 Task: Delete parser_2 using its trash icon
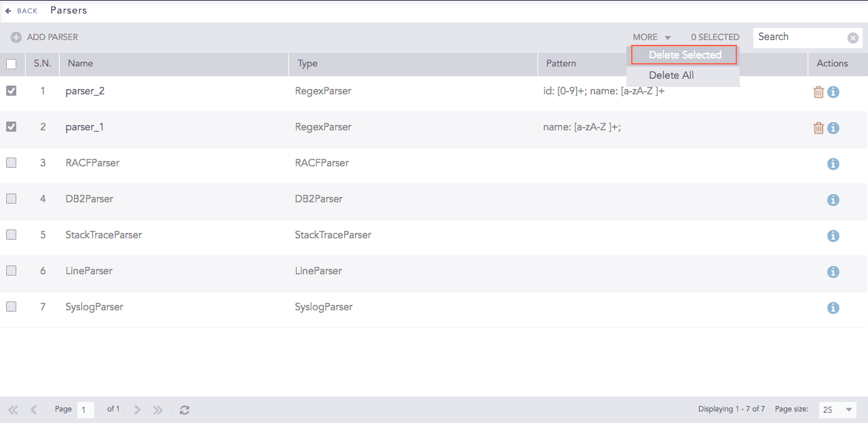pos(818,91)
